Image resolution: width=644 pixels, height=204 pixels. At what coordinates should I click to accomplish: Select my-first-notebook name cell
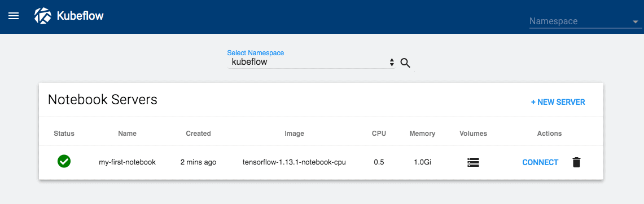[x=128, y=162]
